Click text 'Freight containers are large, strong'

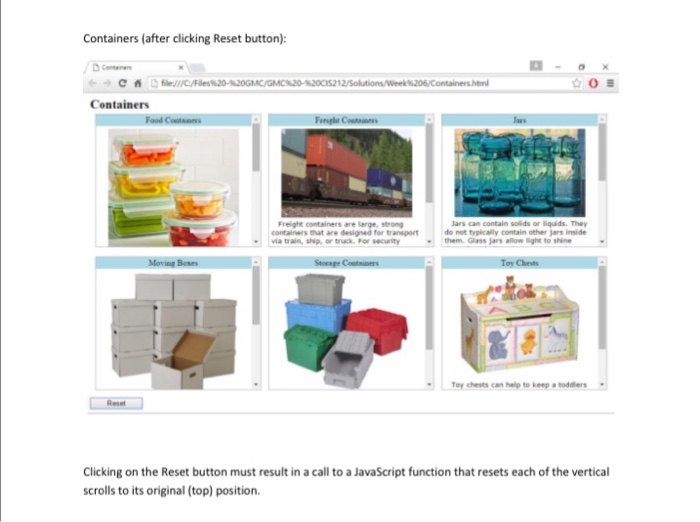(x=340, y=224)
